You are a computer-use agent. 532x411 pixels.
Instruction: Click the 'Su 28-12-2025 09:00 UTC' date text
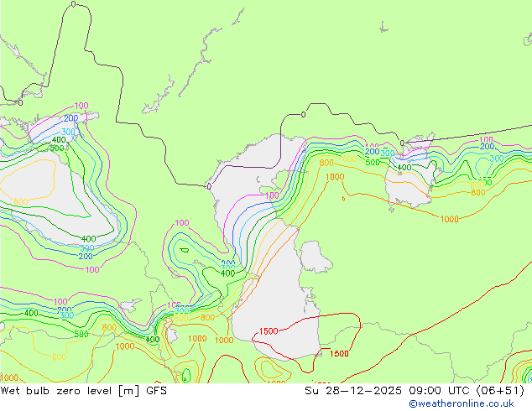click(x=389, y=391)
